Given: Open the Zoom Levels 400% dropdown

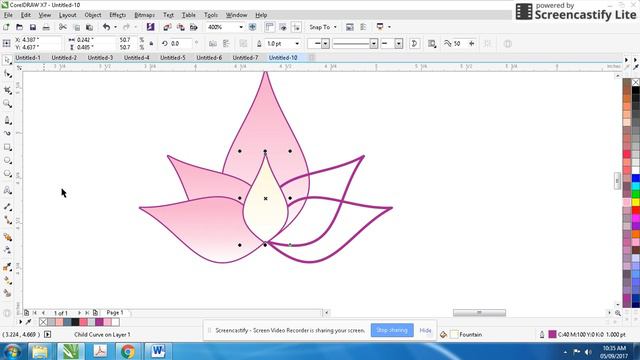Looking at the screenshot, I should pyautogui.click(x=241, y=27).
